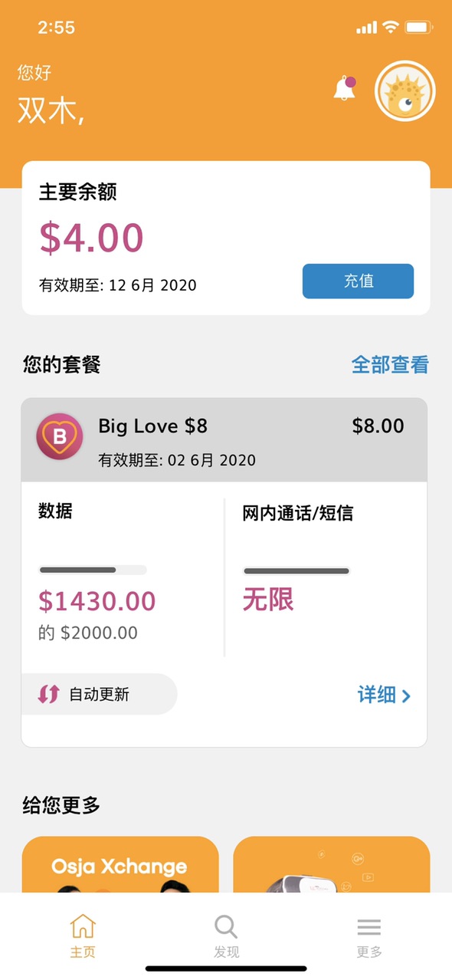Viewport: 452px width, 980px height.
Task: Tap the blue 充值 top-up button
Action: point(358,281)
